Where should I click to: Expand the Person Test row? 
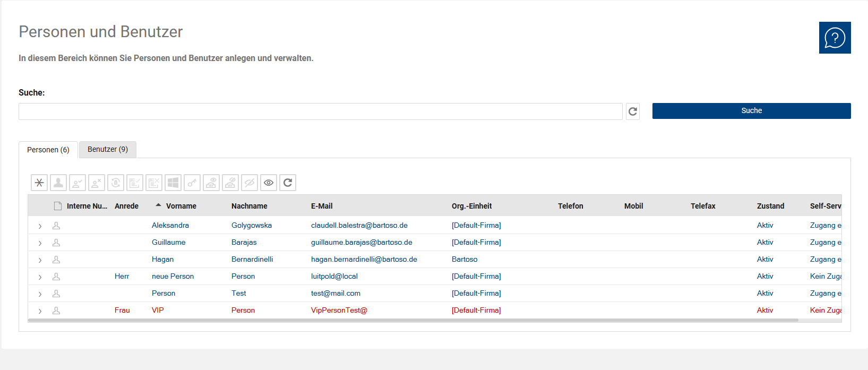(40, 294)
